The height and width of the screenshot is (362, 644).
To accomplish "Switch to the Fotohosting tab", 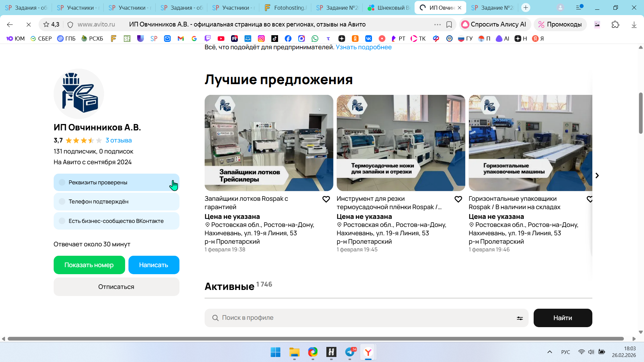I will click(285, 8).
